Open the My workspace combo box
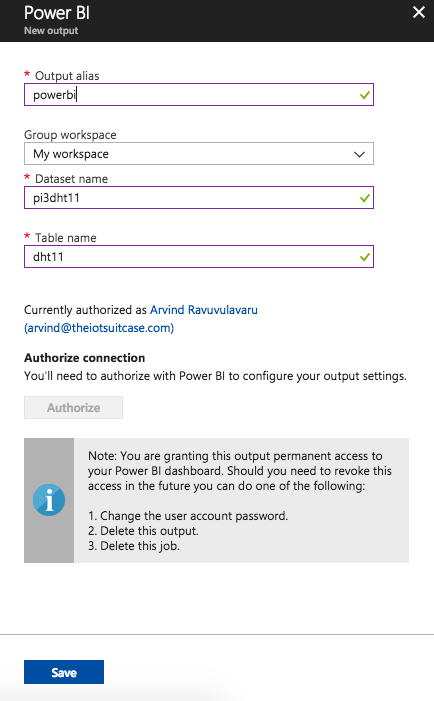 199,154
